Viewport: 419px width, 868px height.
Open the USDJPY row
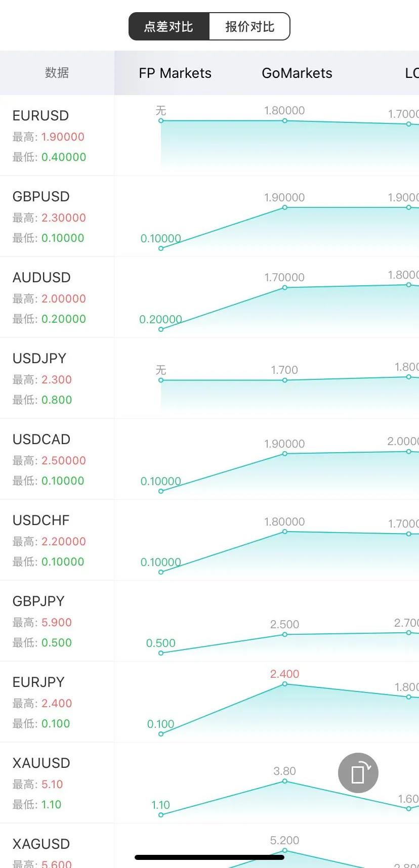tap(209, 378)
